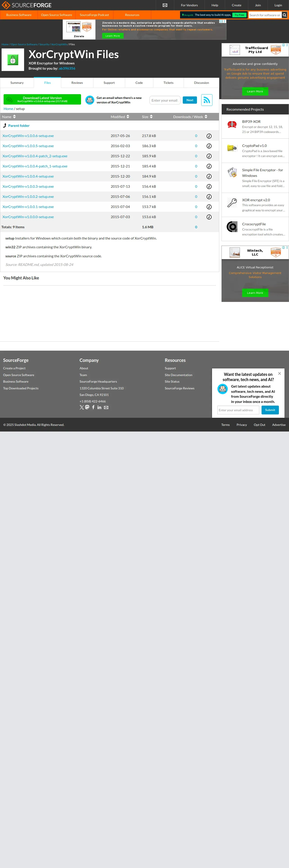Switch to the Code tab
This screenshot has width=289, height=868.
tap(139, 82)
